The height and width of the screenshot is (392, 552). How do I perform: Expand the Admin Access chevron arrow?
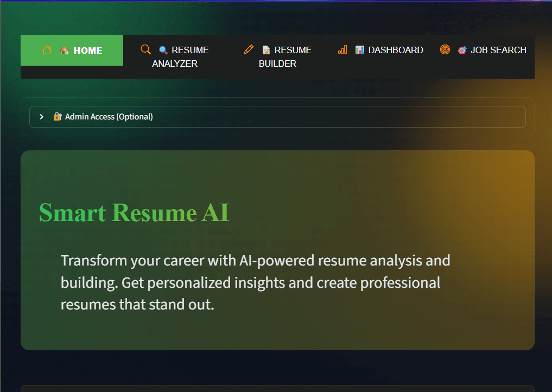pyautogui.click(x=42, y=117)
